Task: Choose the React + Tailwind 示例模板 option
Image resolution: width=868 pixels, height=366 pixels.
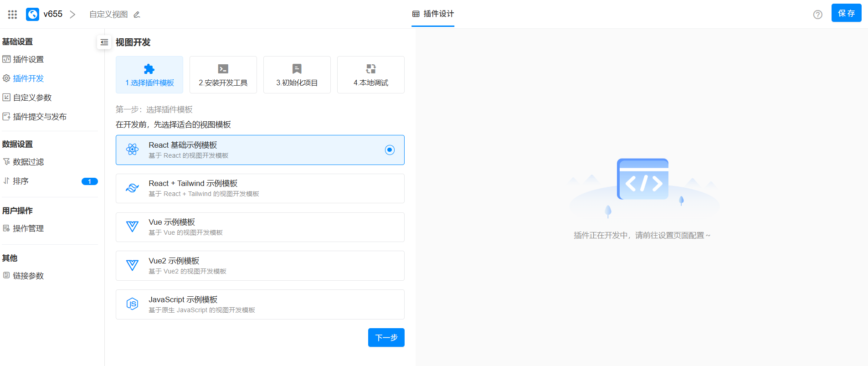Action: point(260,188)
